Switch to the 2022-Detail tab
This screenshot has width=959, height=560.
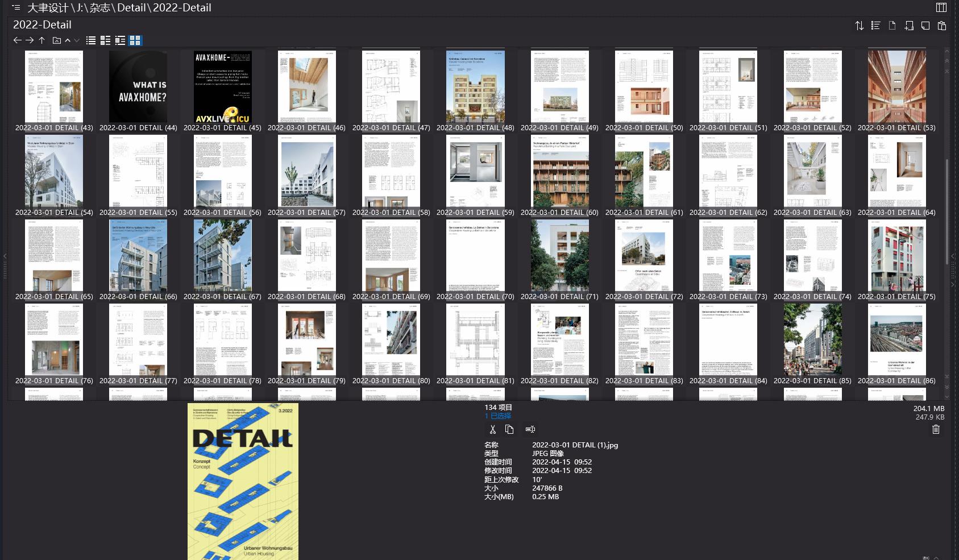click(41, 24)
